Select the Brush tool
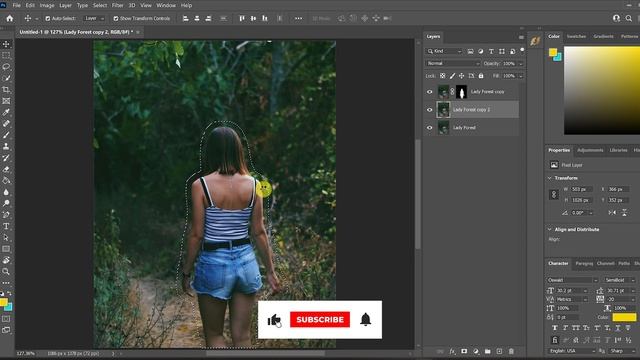 pos(6,135)
